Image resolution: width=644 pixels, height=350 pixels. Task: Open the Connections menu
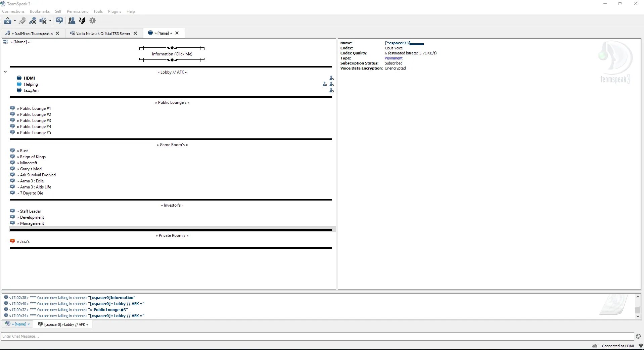coord(13,11)
